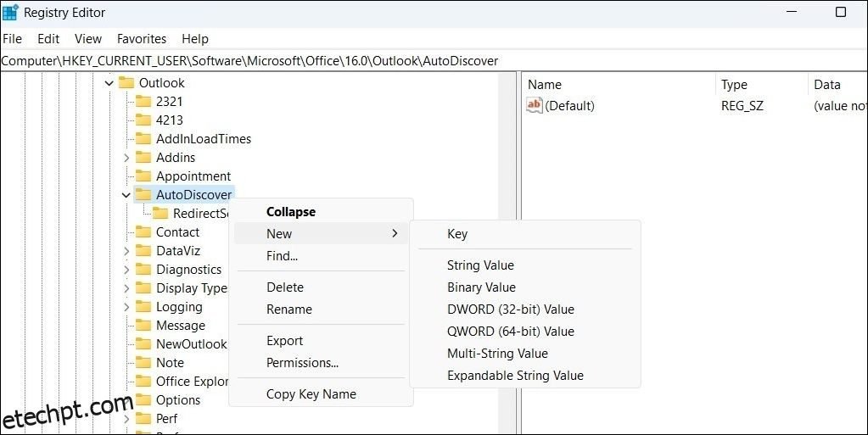Expand the Logging key arrow
This screenshot has height=435, width=868.
[126, 307]
